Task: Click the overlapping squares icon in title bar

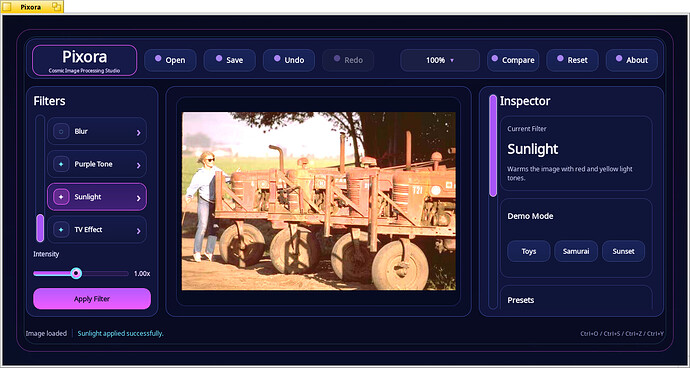Action: click(56, 7)
